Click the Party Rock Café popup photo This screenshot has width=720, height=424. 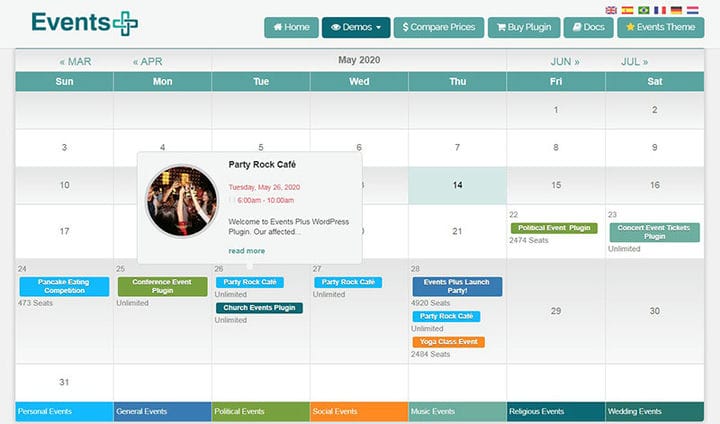click(x=181, y=201)
